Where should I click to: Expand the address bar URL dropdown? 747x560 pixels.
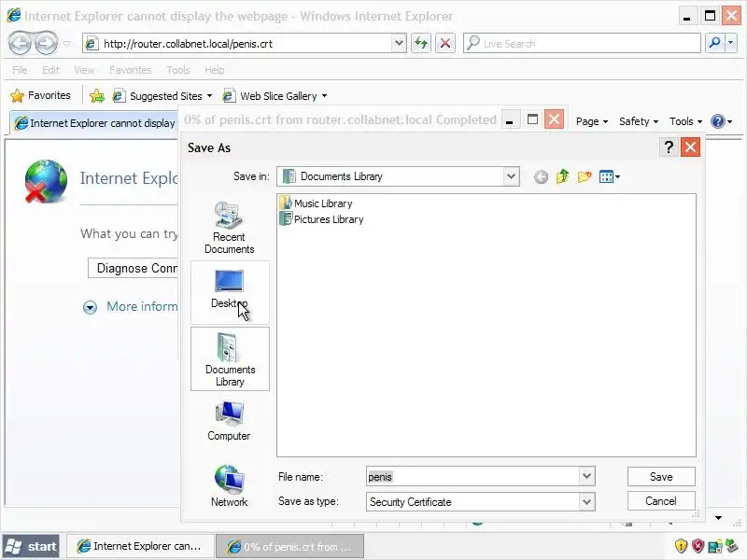click(399, 43)
